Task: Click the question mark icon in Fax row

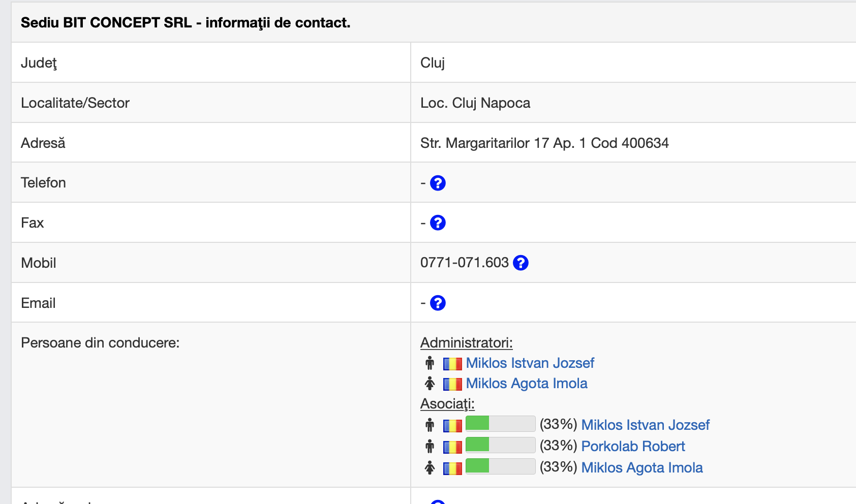Action: click(x=438, y=223)
